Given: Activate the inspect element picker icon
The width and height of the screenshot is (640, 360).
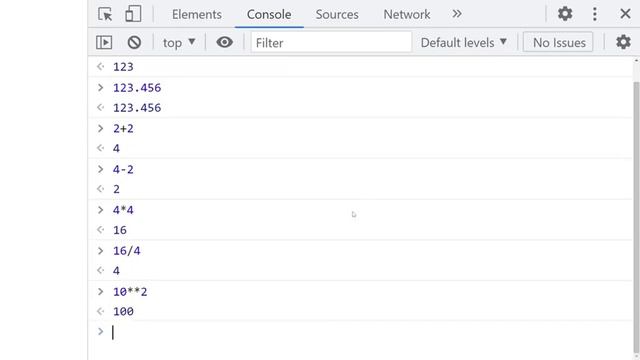Looking at the screenshot, I should pos(105,14).
